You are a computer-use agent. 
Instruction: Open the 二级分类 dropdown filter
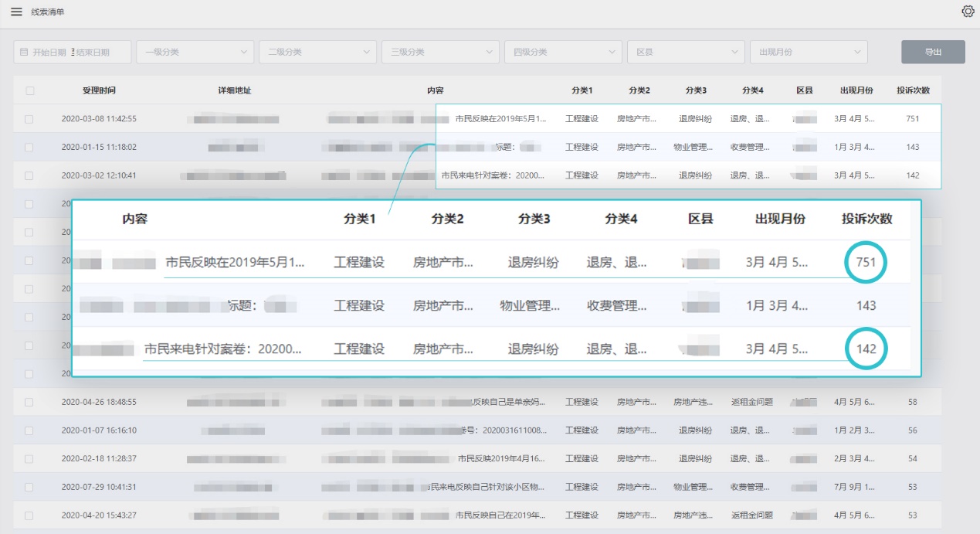(317, 52)
